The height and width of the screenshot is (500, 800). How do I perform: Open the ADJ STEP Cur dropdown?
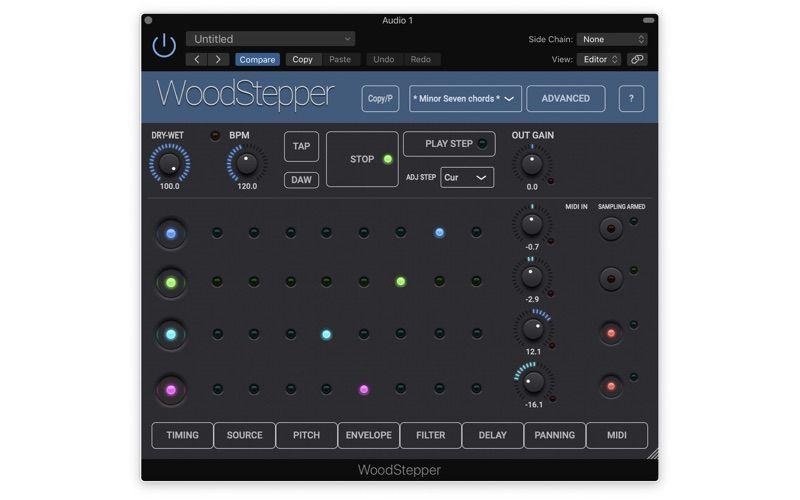[467, 178]
